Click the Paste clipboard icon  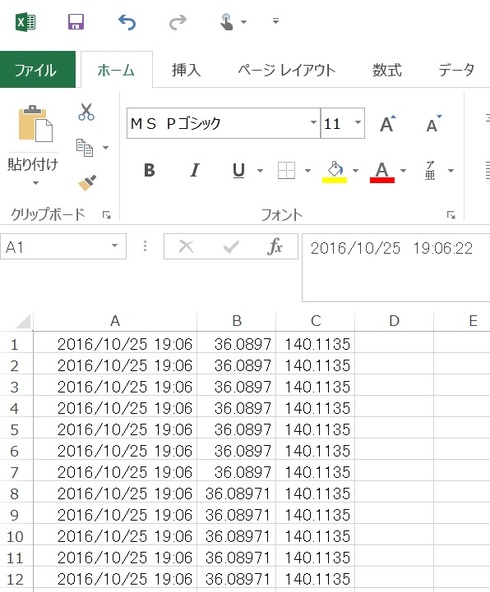(x=35, y=124)
